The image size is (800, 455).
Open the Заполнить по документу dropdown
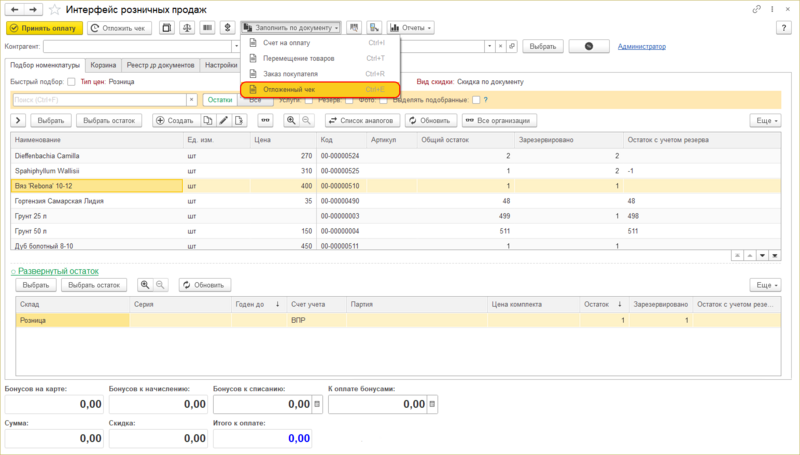tap(291, 28)
